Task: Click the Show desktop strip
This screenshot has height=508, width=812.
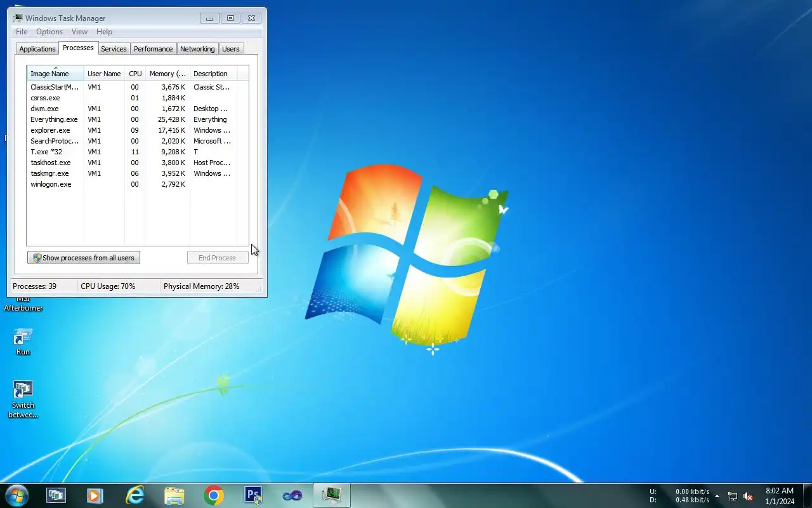Action: click(x=808, y=495)
